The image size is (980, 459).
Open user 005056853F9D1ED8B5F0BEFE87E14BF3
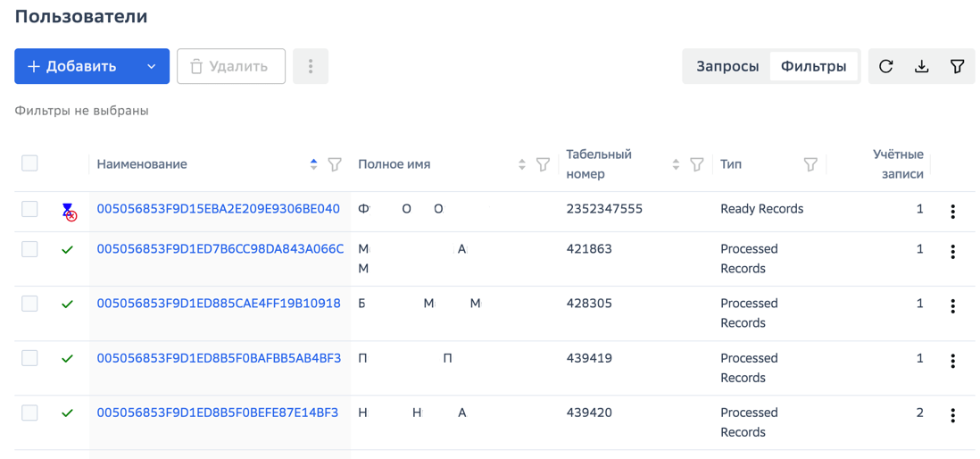pyautogui.click(x=218, y=413)
